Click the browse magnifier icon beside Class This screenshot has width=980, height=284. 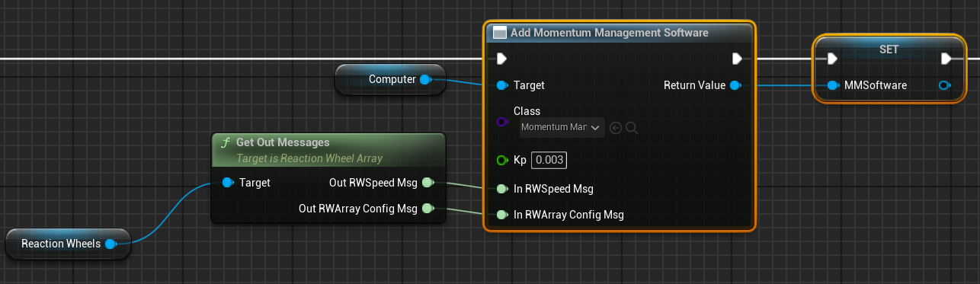pyautogui.click(x=631, y=127)
